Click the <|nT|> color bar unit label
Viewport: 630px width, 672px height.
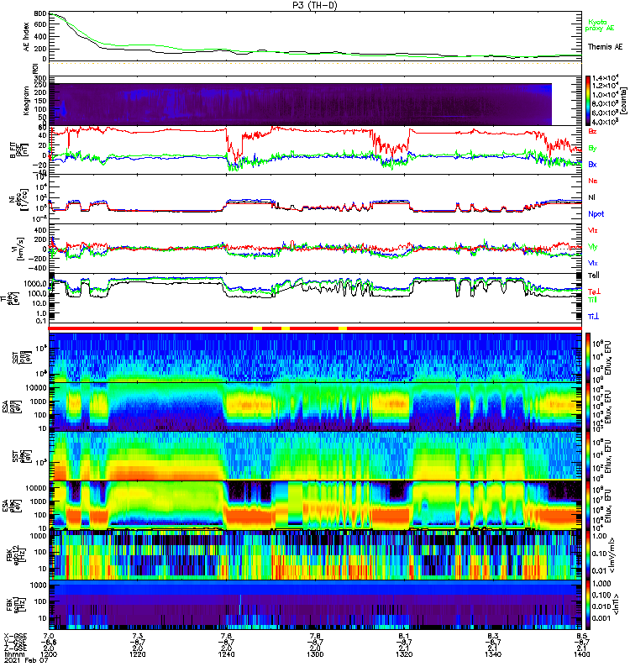[618, 604]
